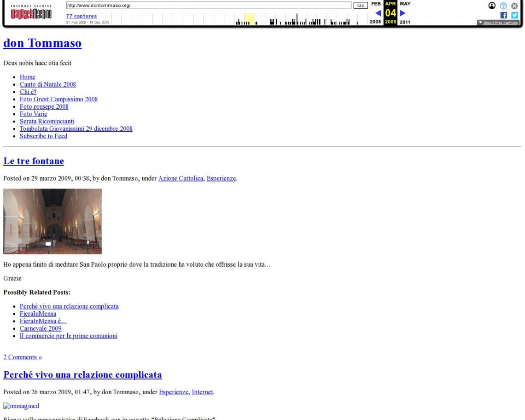Click Subscribe to Feed link
This screenshot has width=525, height=420.
[43, 136]
